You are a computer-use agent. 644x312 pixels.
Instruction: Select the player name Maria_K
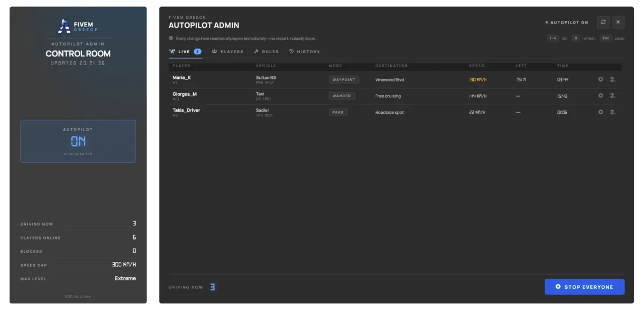[x=182, y=77]
